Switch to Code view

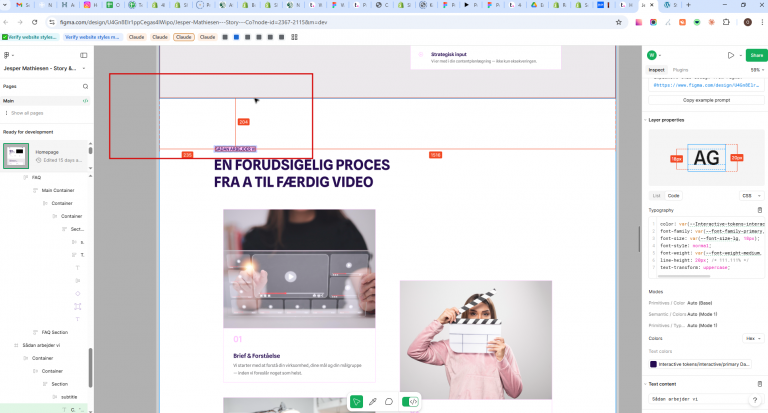[673, 195]
